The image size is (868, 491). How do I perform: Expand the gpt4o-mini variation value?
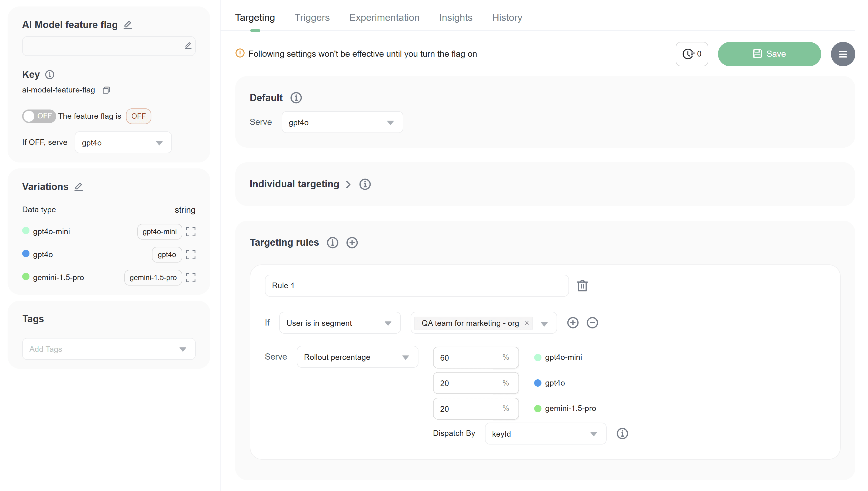coord(191,232)
